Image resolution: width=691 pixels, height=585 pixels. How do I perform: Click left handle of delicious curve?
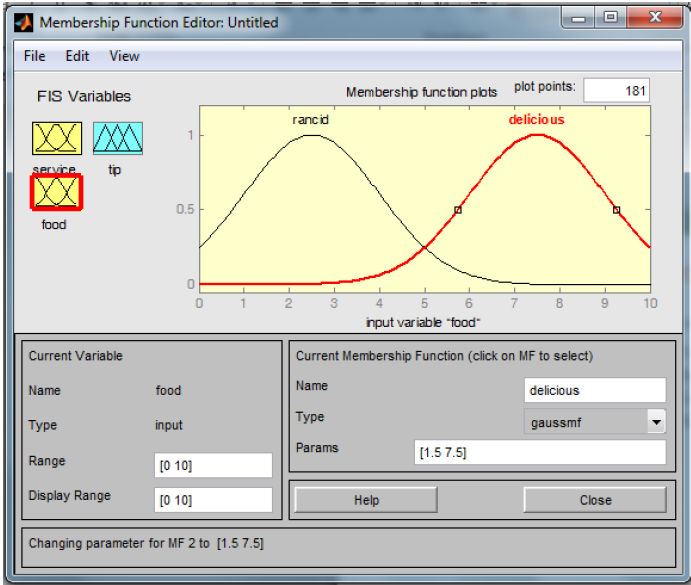click(458, 210)
